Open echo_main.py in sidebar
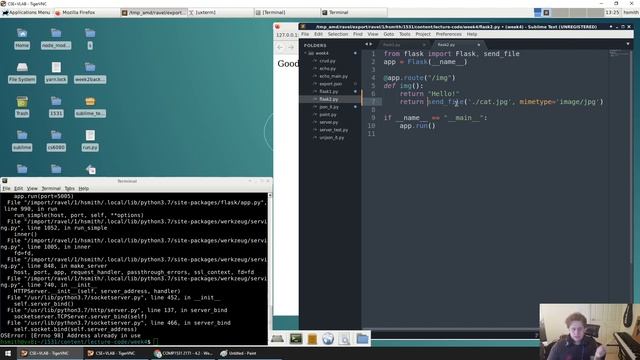The width and height of the screenshot is (640, 360). (x=333, y=76)
